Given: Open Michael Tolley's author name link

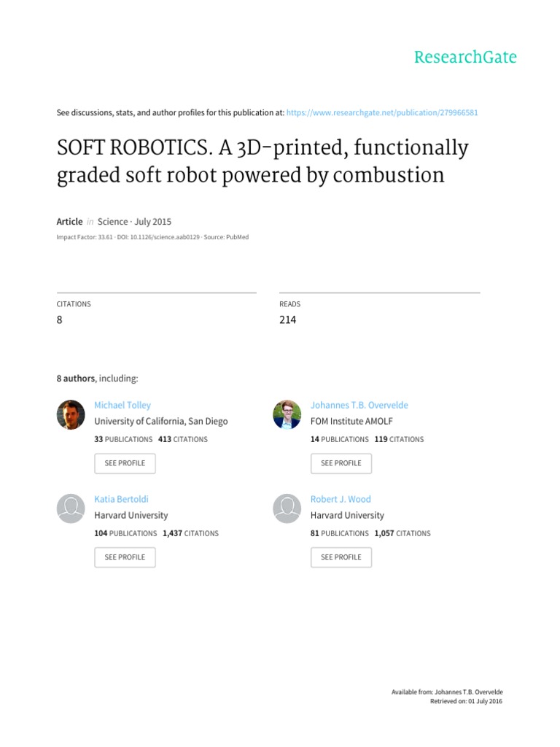Looking at the screenshot, I should point(122,405).
